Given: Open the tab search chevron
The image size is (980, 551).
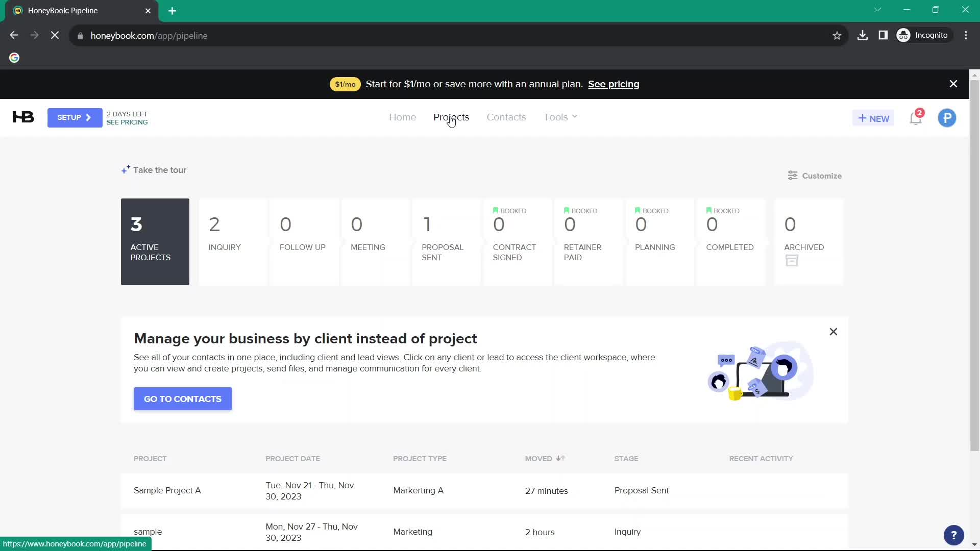Looking at the screenshot, I should (x=877, y=10).
